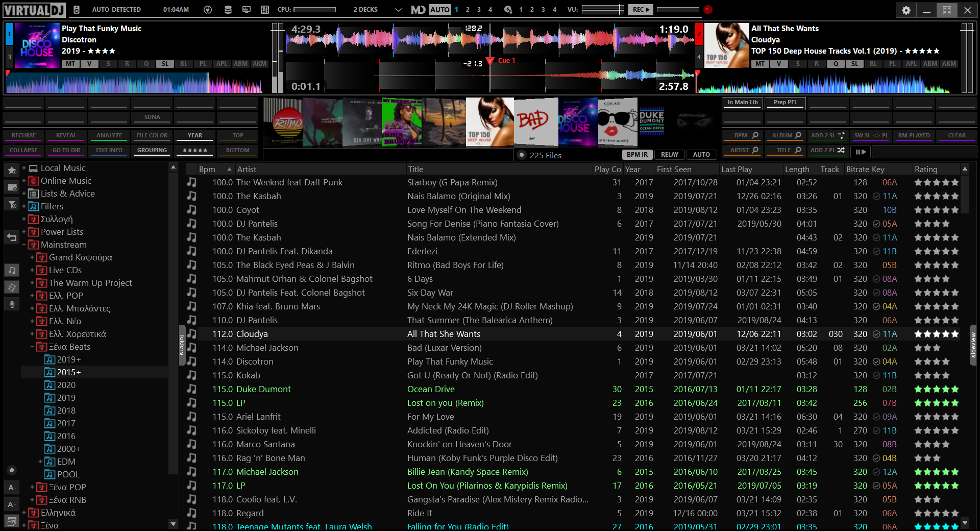Click the filter funnel icon in the left sidebar

pyautogui.click(x=12, y=205)
